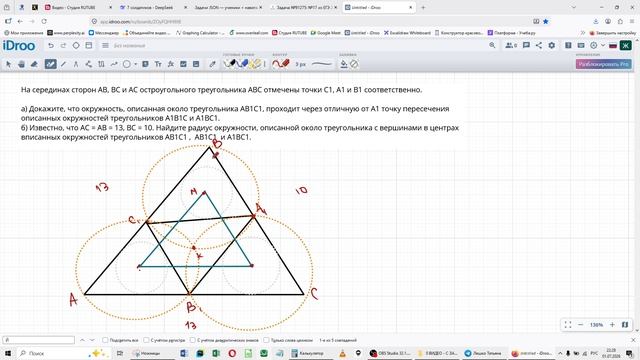Select the compass tool
The image size is (640, 360).
[76, 64]
